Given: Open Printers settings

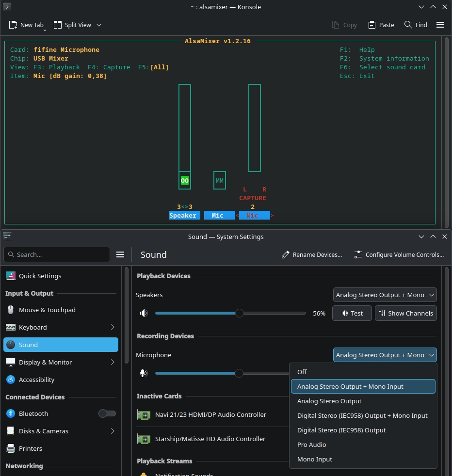Looking at the screenshot, I should [61, 448].
